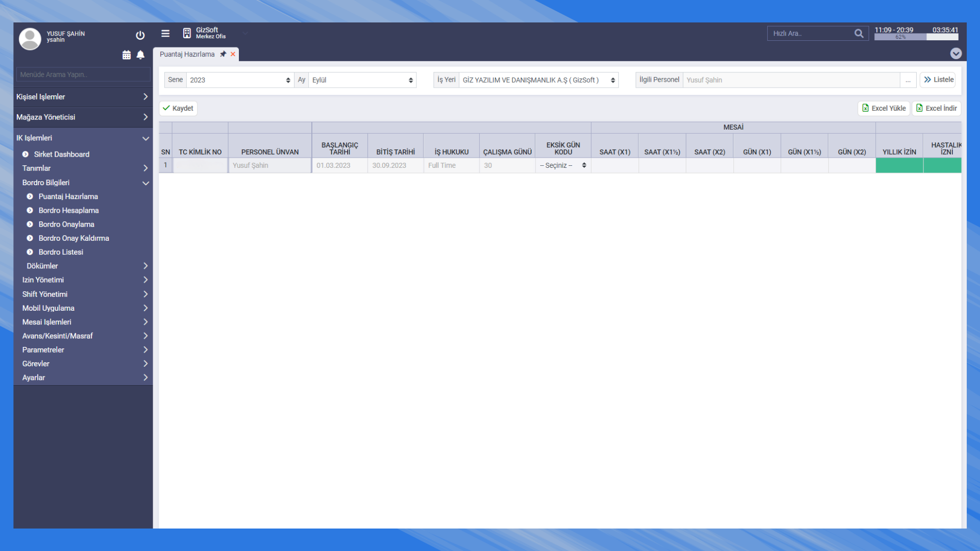Open Bordro Onaylama page
This screenshot has width=980, height=551.
tap(66, 224)
